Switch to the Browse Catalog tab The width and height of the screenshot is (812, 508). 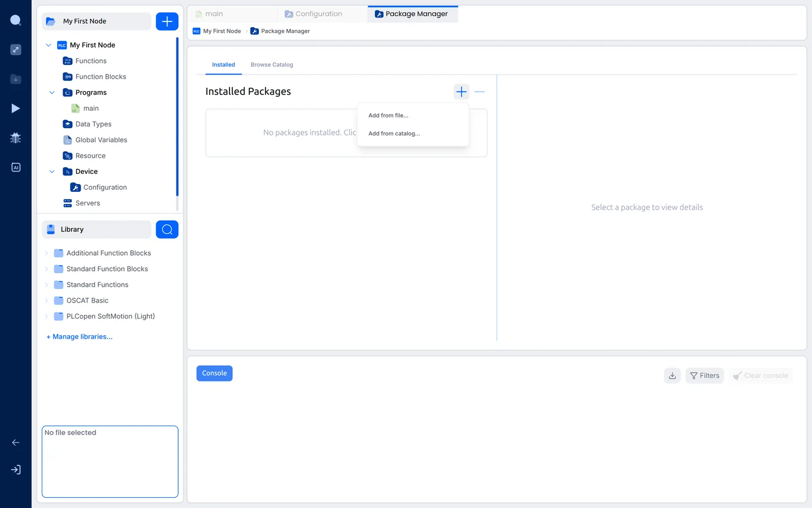pos(272,65)
